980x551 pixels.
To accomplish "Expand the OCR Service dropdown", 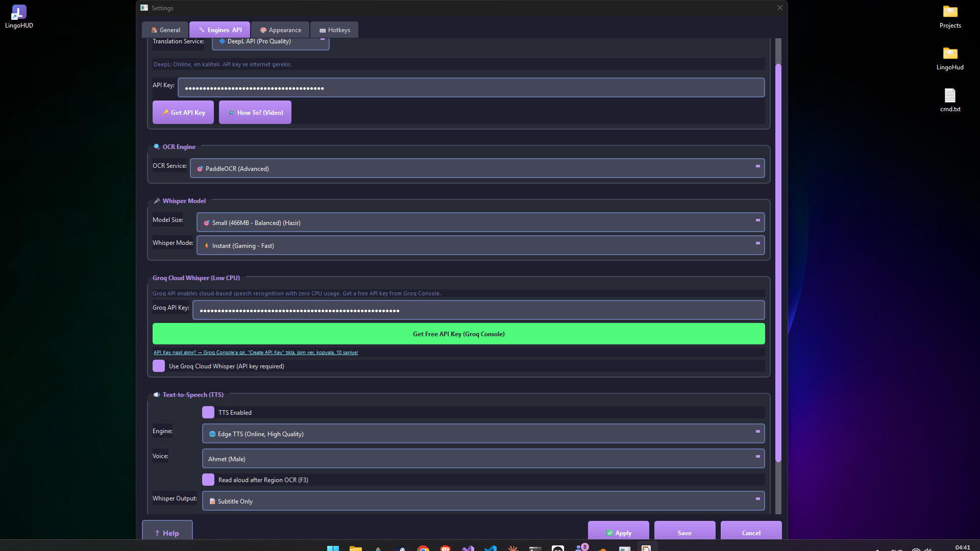I will [477, 168].
